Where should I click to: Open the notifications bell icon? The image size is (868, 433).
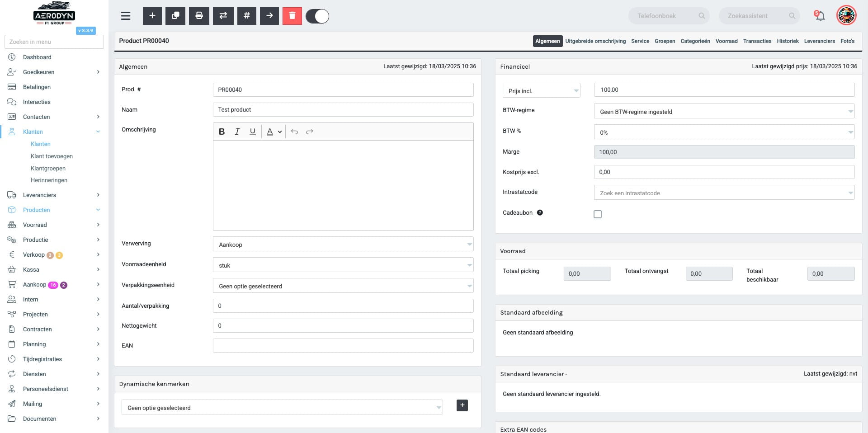tap(820, 16)
